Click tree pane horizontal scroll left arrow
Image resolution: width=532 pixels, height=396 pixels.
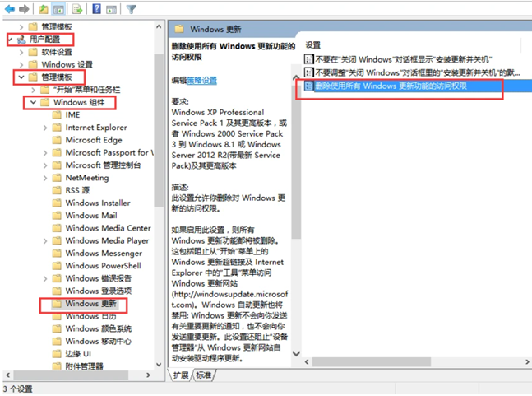[x=7, y=375]
